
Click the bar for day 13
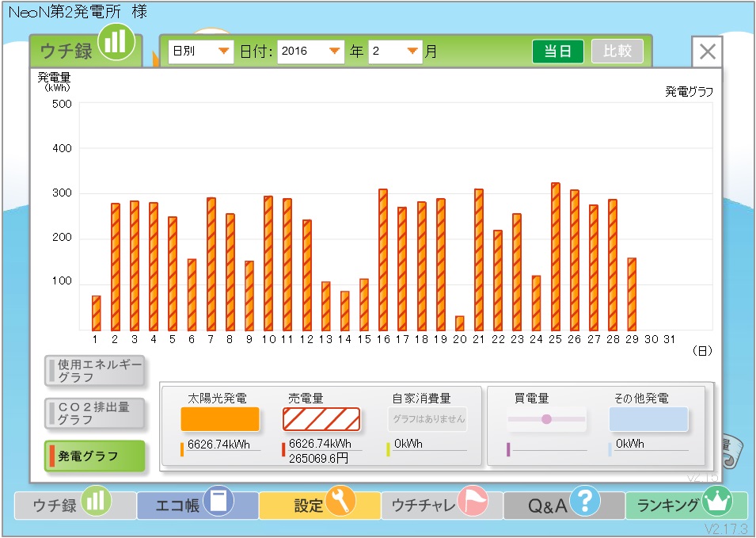pyautogui.click(x=326, y=307)
